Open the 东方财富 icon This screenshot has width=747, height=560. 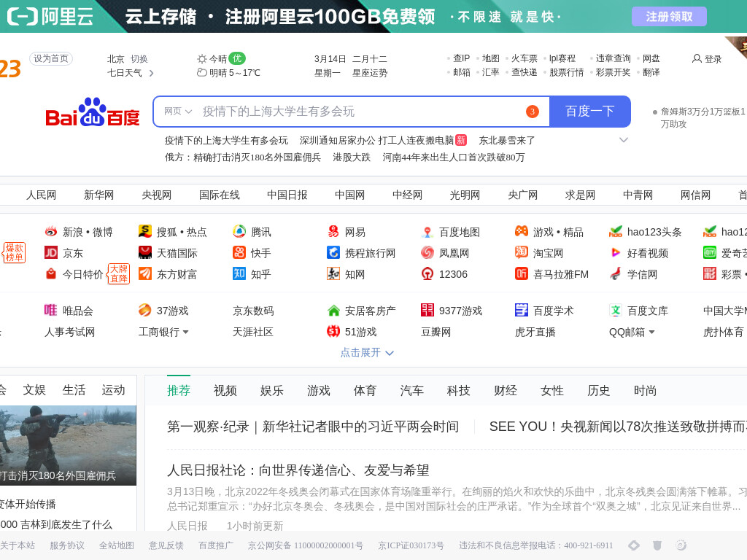pos(145,274)
